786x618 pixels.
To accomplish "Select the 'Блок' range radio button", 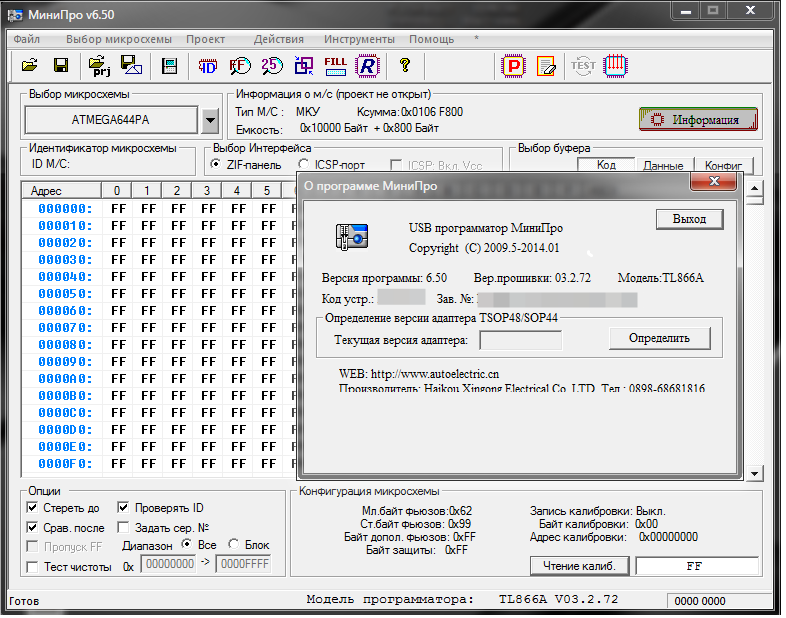I will coord(233,545).
